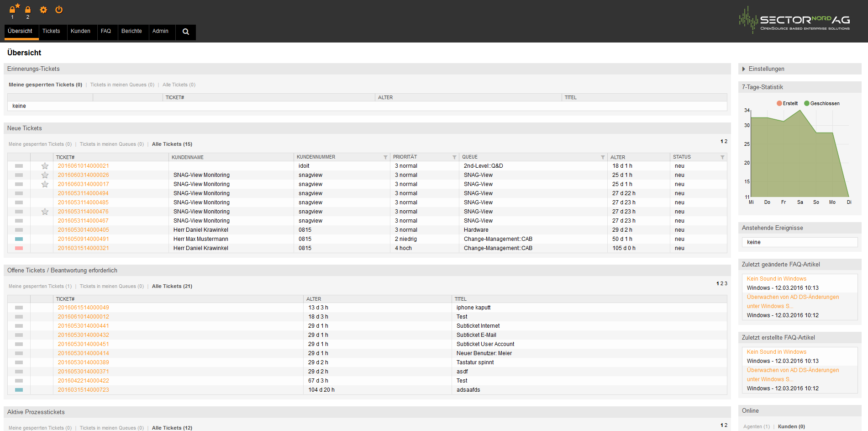
Task: Click the logout power icon
Action: click(59, 10)
